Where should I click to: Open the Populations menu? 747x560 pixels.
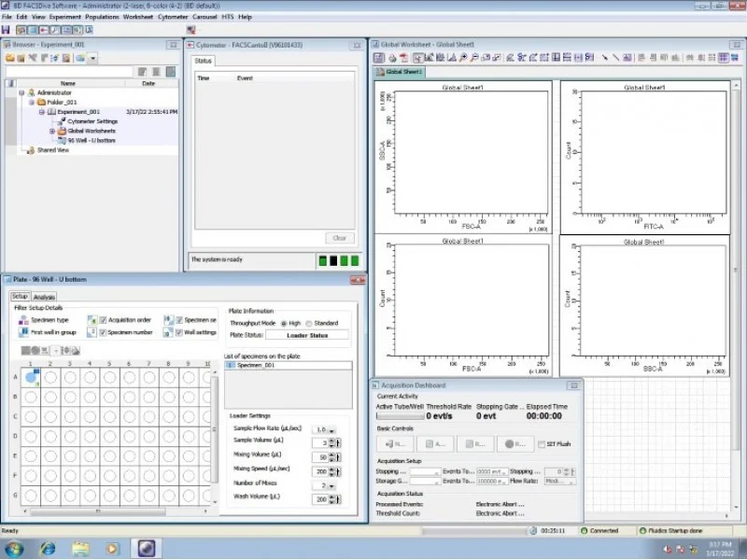point(102,17)
